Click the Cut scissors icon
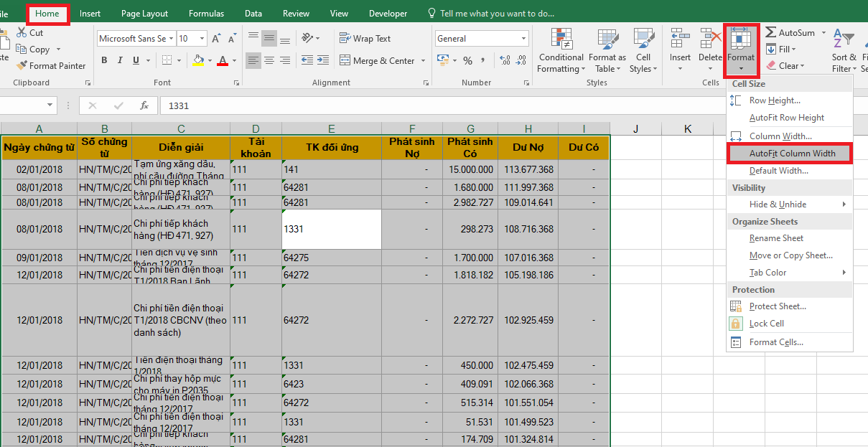Screen dimensions: 868x447 [x=21, y=33]
